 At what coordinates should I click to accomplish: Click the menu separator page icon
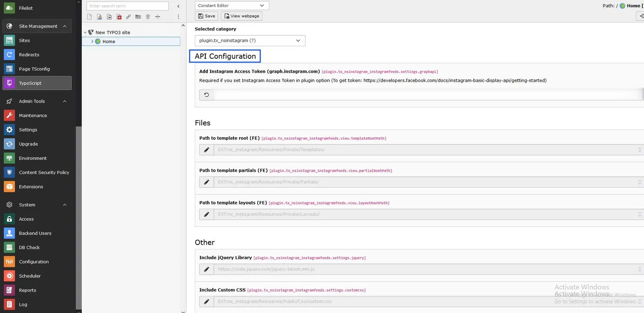point(157,16)
